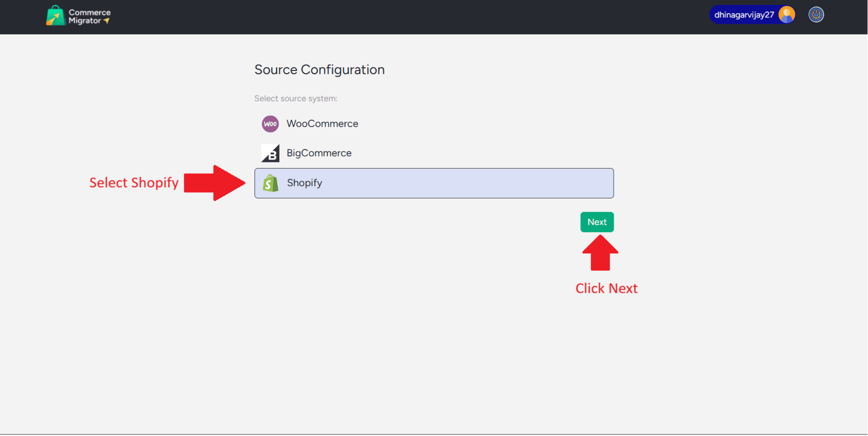Select WooCommerce as the source system
The width and height of the screenshot is (868, 436).
322,124
